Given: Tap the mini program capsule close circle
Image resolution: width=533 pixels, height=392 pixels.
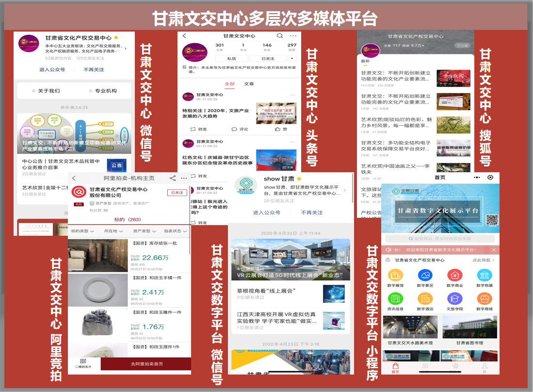Looking at the screenshot, I should (490, 178).
